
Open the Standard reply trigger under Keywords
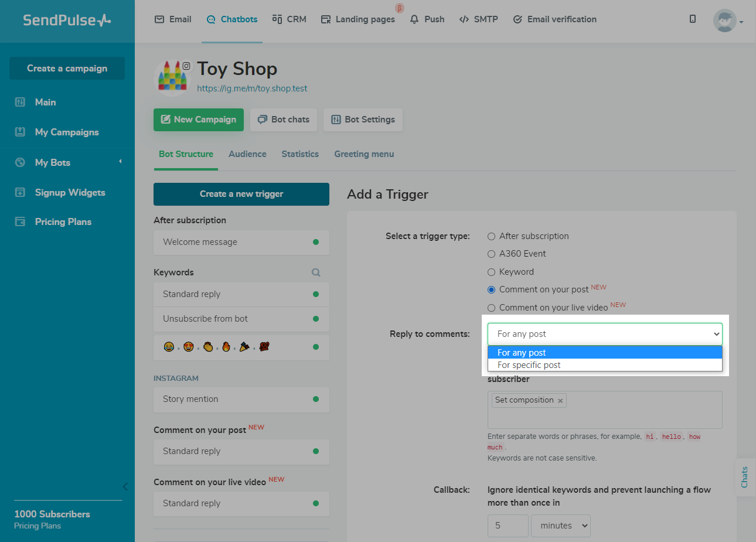pyautogui.click(x=241, y=294)
